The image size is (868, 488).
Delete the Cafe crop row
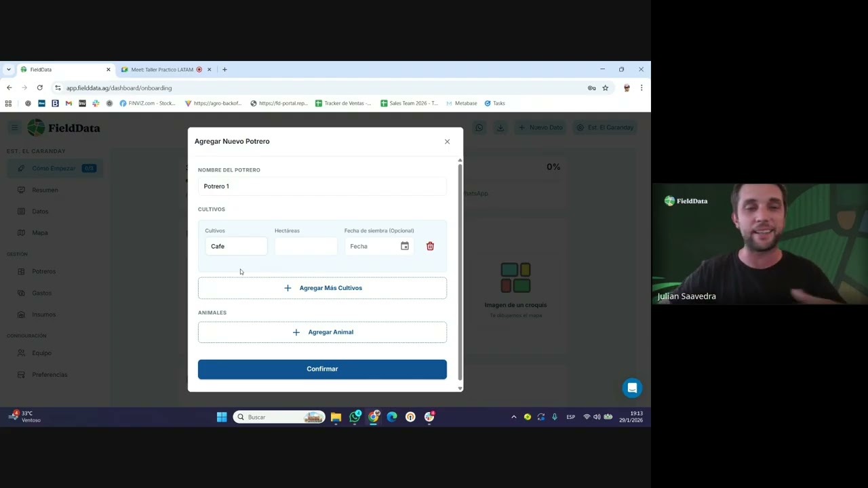pos(430,246)
